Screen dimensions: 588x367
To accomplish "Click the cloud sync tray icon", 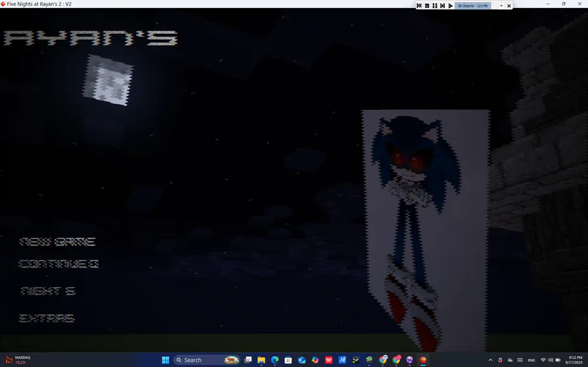I will click(x=510, y=360).
